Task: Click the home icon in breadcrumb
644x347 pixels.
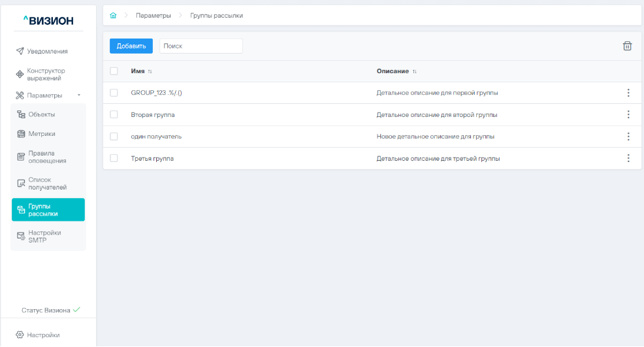Action: point(113,15)
